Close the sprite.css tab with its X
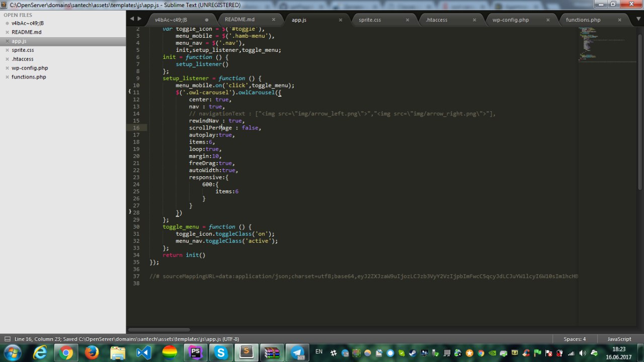The image size is (644, 362). point(408,20)
